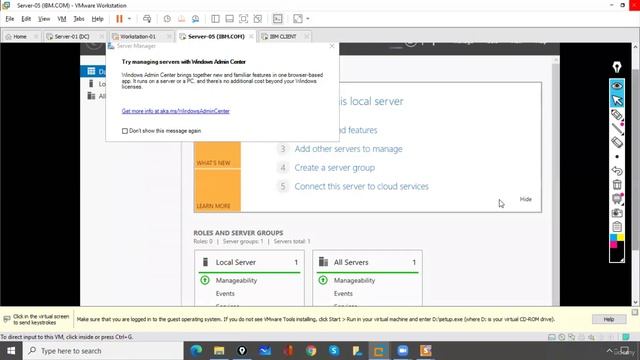Click Events under Local Server
Viewport: 640px width, 360px height.
click(x=225, y=293)
